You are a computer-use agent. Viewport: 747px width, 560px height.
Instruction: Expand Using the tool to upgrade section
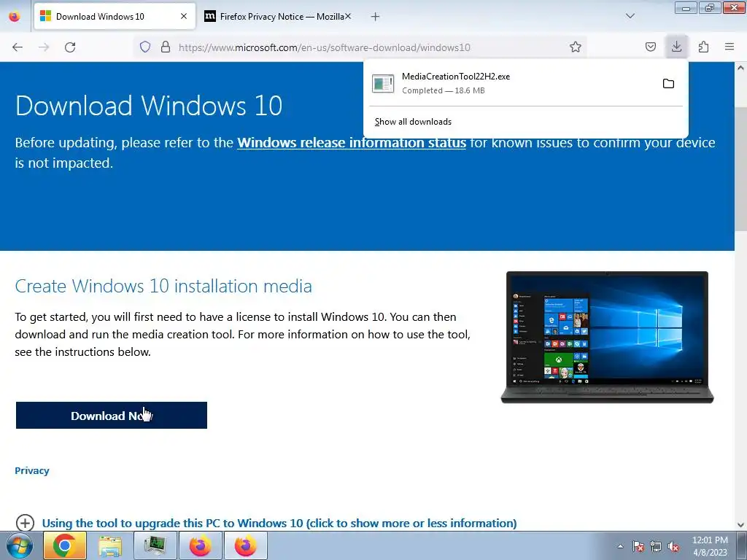[26, 523]
